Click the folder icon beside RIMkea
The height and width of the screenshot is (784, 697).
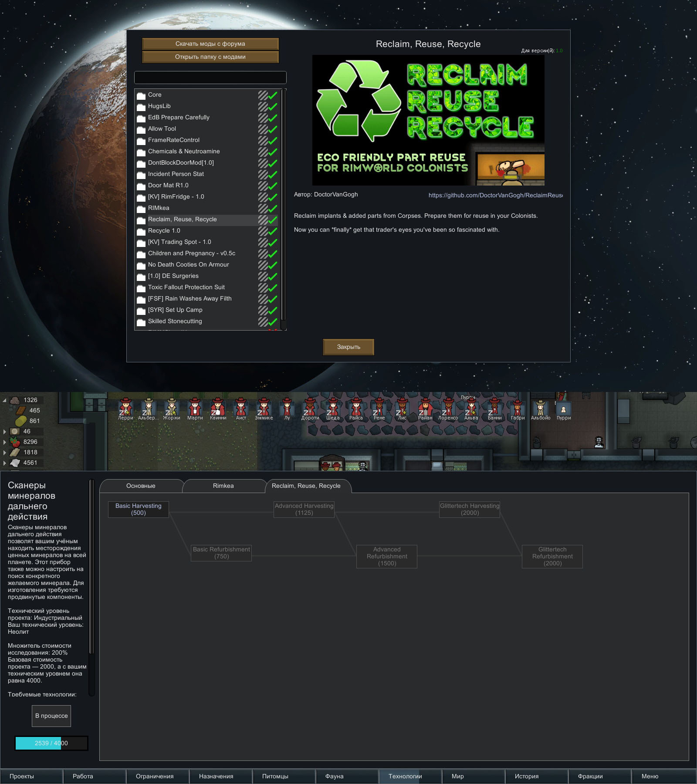click(x=141, y=209)
